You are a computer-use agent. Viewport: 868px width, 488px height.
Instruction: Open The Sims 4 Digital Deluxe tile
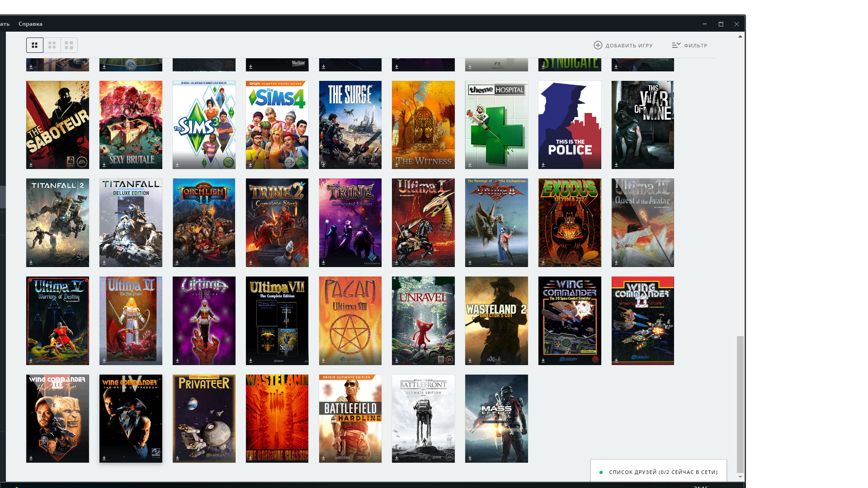coord(277,125)
